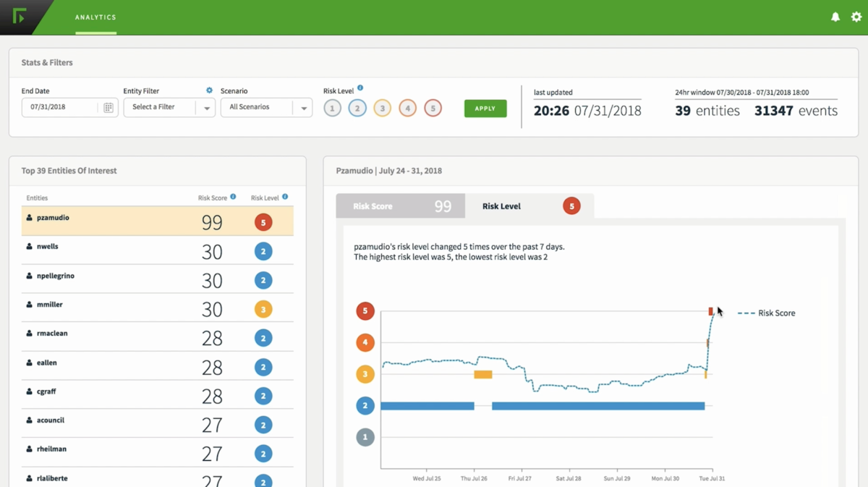Viewport: 868px width, 487px height.
Task: Click the '31347 events' count
Action: tap(796, 111)
